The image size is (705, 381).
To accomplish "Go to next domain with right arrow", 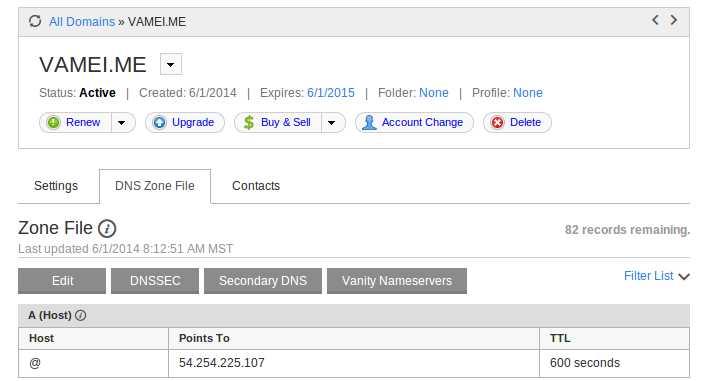I will (673, 20).
